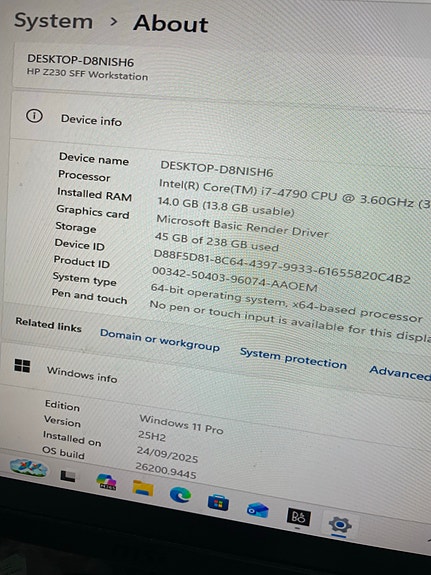Click the breadcrumb chevron between System and About

tap(114, 22)
